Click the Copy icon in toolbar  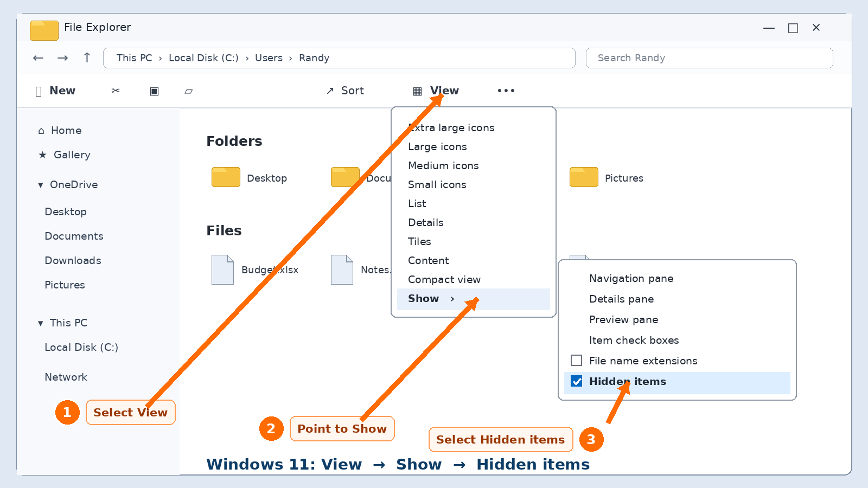[x=154, y=91]
